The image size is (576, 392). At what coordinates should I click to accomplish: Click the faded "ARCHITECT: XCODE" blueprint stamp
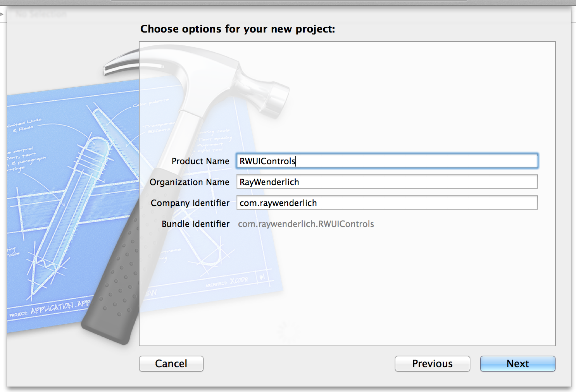point(227,282)
